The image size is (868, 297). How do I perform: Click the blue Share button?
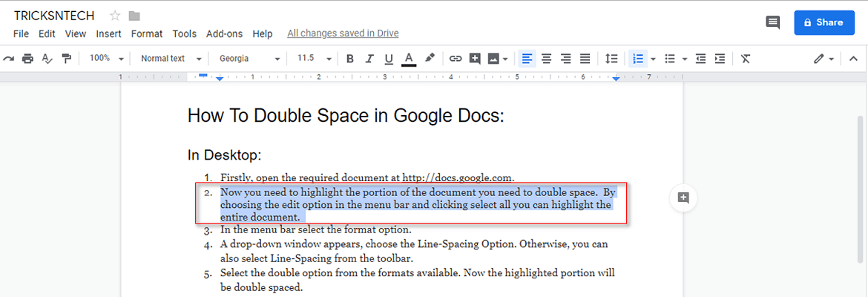click(823, 23)
